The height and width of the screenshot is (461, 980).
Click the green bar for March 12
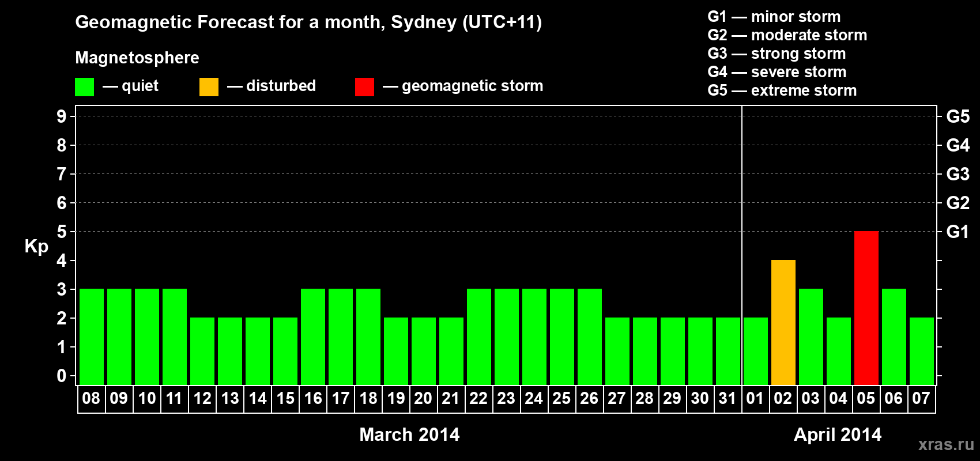click(202, 351)
